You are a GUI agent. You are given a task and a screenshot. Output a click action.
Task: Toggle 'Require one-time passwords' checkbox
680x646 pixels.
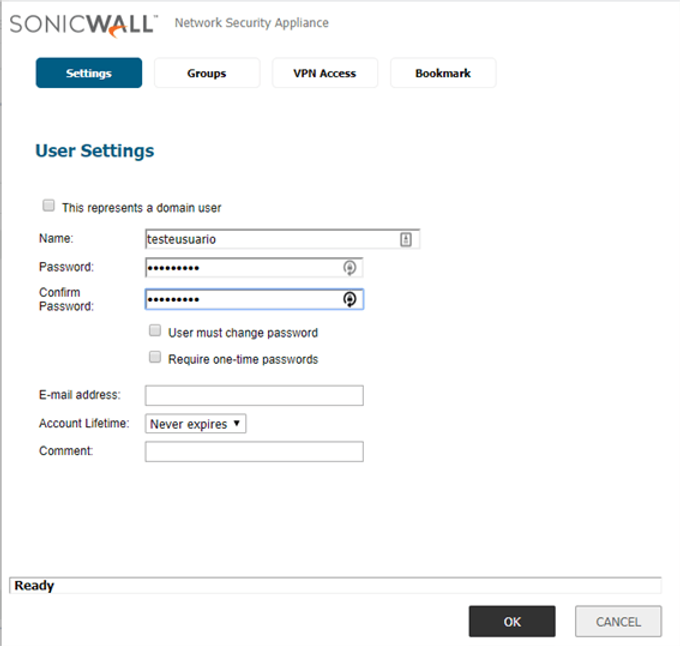155,357
